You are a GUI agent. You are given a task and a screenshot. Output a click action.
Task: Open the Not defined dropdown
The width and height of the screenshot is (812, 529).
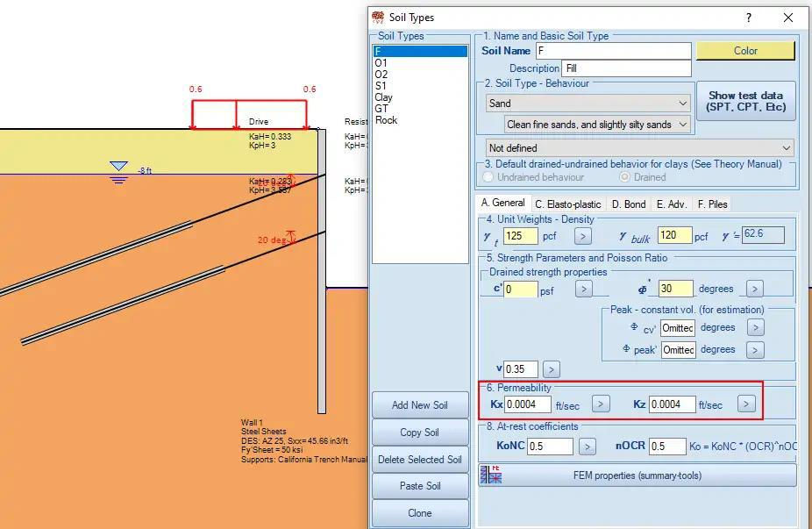tap(639, 148)
